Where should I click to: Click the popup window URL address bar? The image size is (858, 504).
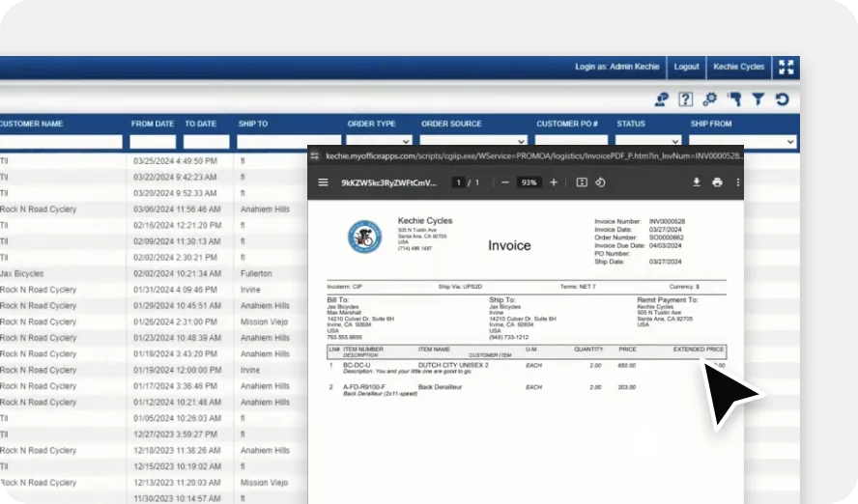pos(533,155)
